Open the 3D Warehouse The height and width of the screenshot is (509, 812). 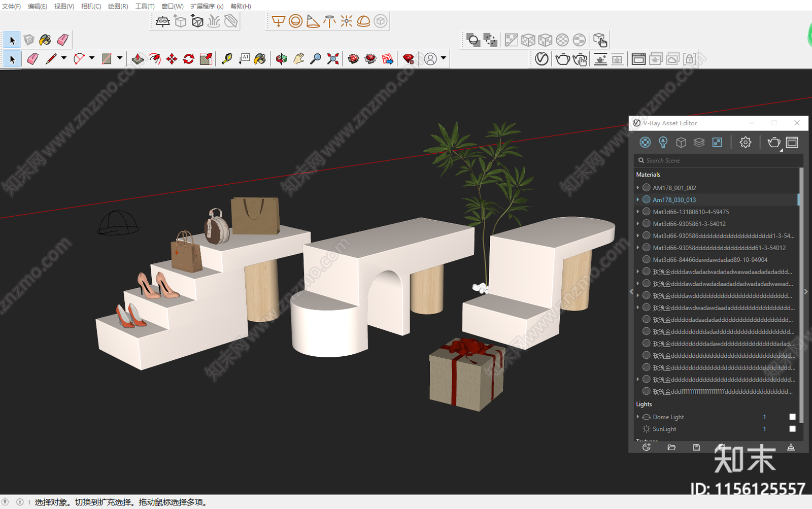pos(354,59)
